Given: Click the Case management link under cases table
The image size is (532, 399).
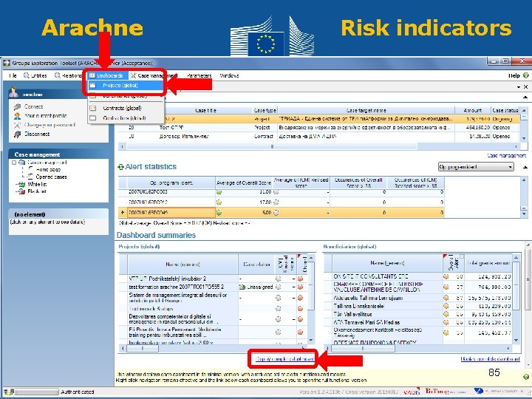Looking at the screenshot, I should (507, 156).
